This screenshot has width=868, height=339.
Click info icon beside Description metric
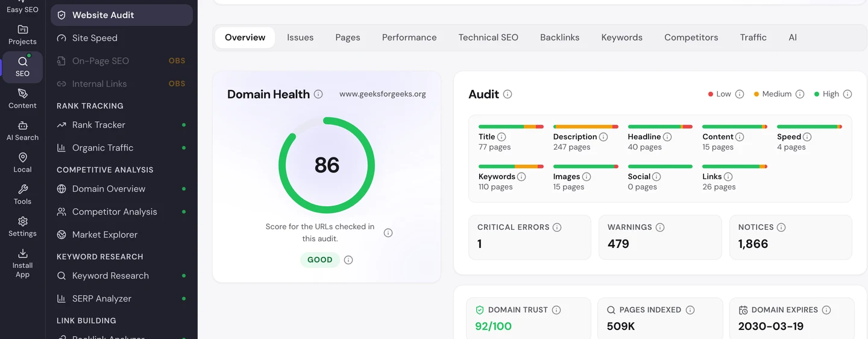pos(603,137)
